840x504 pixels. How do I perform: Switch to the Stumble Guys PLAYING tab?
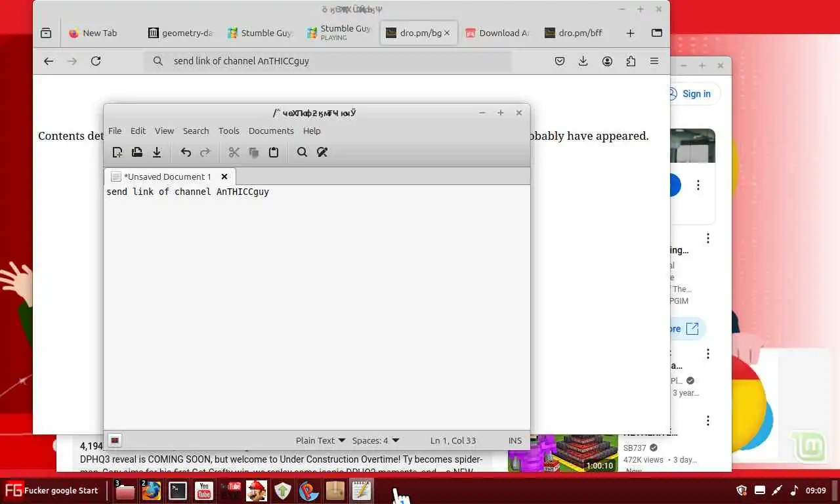pos(339,33)
